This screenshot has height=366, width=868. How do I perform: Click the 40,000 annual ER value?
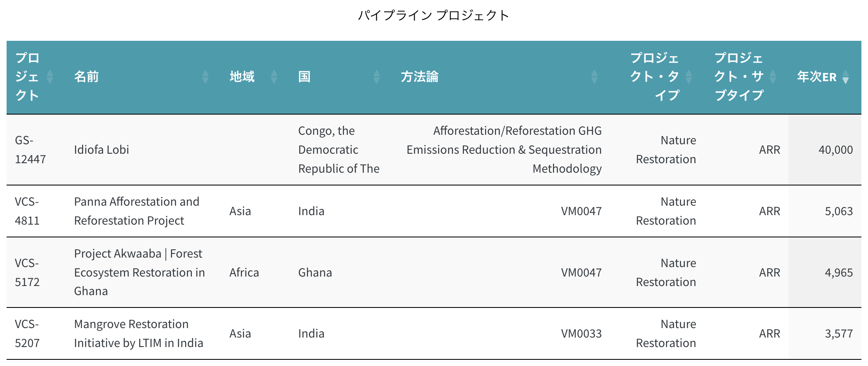click(835, 150)
